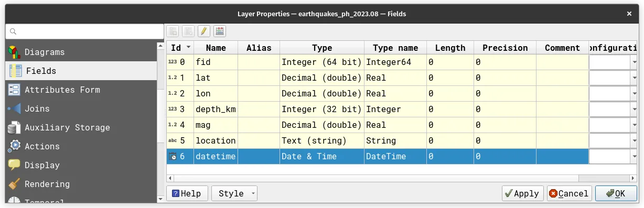Switch to the Actions tab

[x=81, y=146]
